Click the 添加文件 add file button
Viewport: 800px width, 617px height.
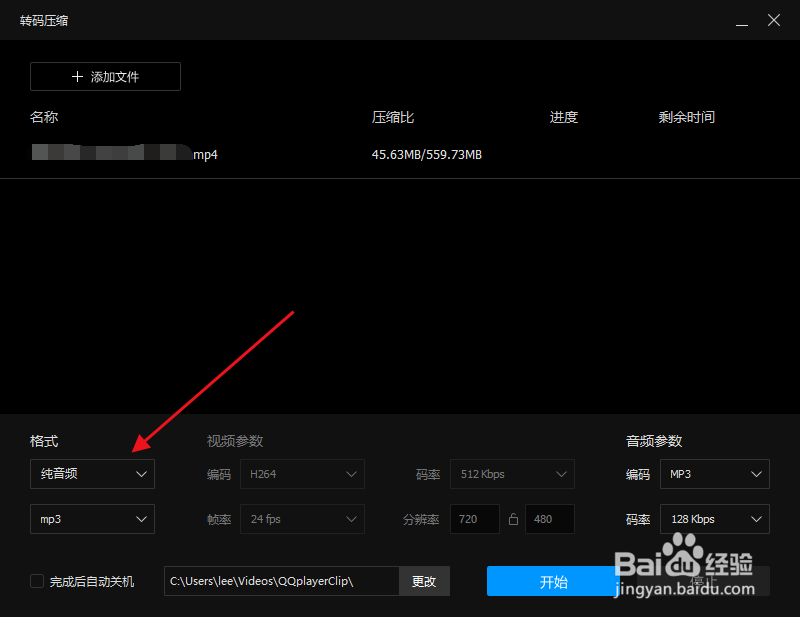(x=105, y=76)
